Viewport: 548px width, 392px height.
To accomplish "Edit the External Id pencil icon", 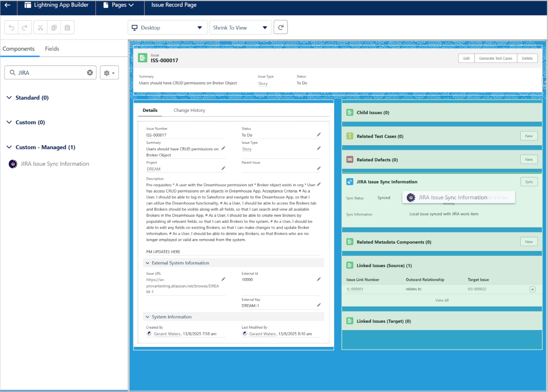I will coord(319,279).
